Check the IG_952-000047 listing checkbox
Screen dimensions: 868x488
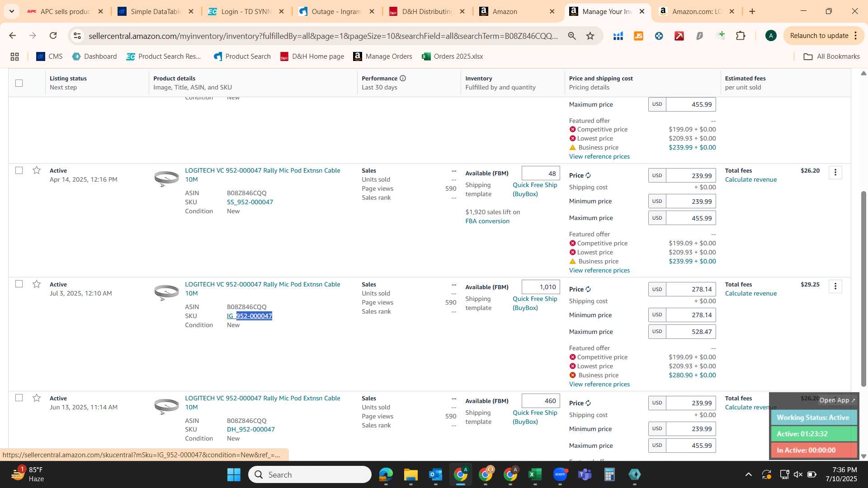point(19,284)
